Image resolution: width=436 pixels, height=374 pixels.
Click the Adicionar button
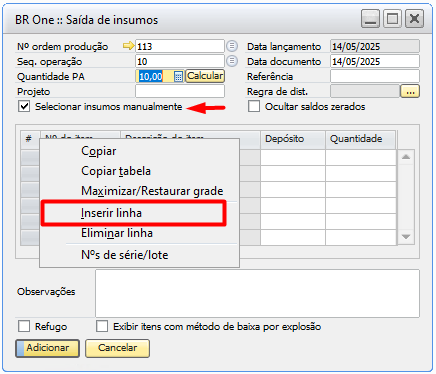[47, 348]
